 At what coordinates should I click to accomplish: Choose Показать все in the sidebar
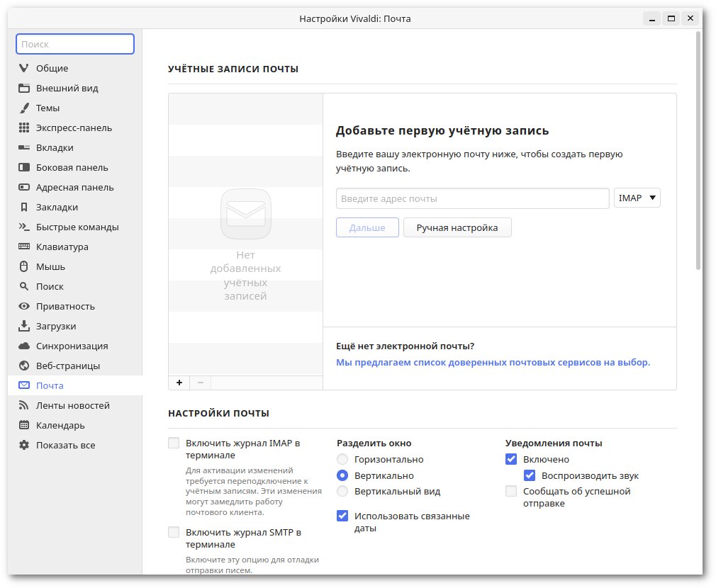click(x=75, y=445)
